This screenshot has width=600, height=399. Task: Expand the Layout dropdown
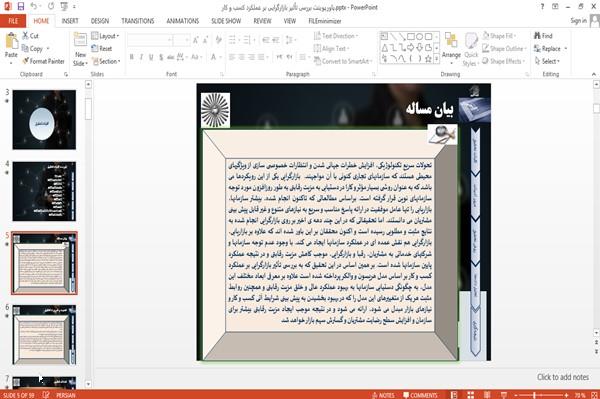click(x=105, y=36)
